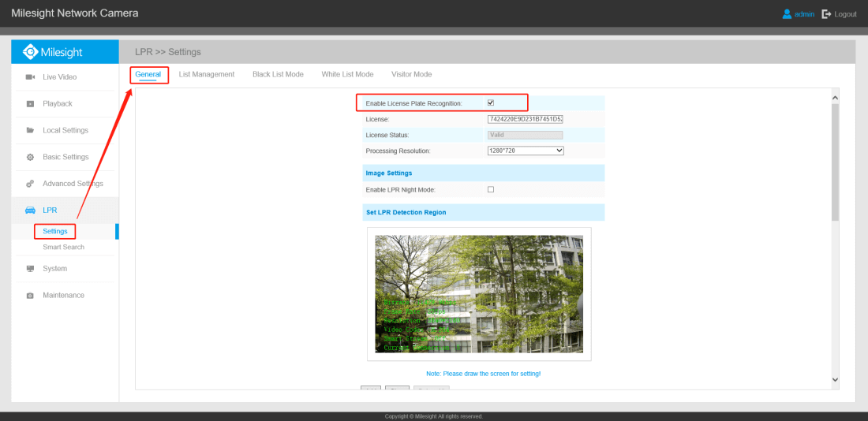Open Playback via its sidebar icon
This screenshot has height=421, width=868.
coord(30,104)
